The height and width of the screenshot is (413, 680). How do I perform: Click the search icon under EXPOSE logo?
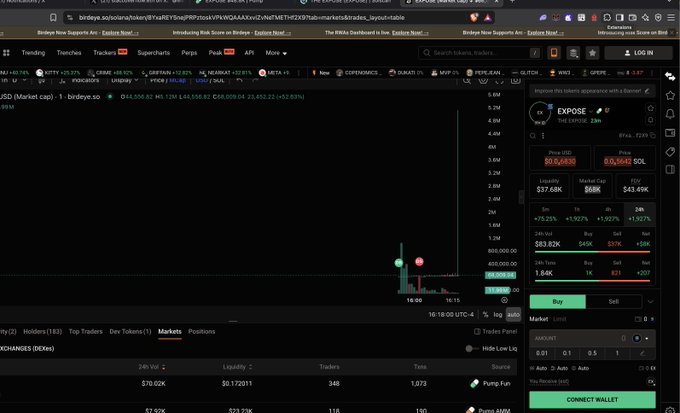click(x=533, y=136)
